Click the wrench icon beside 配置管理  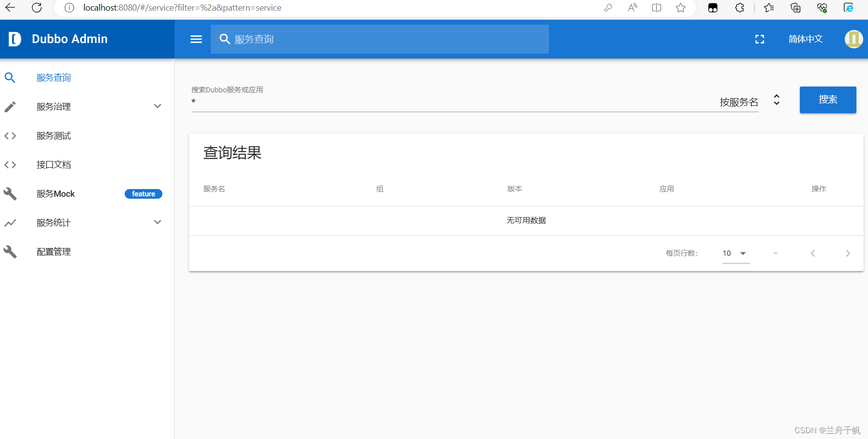coord(10,252)
